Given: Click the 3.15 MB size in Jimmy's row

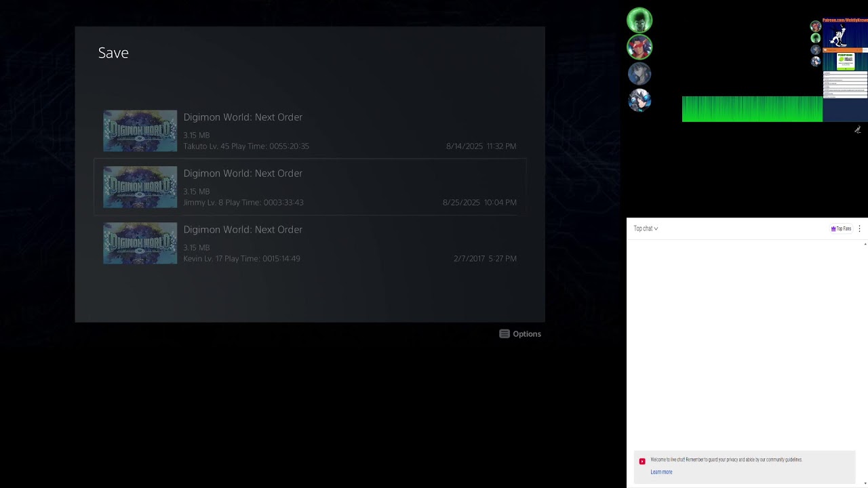Looking at the screenshot, I should pyautogui.click(x=197, y=192).
